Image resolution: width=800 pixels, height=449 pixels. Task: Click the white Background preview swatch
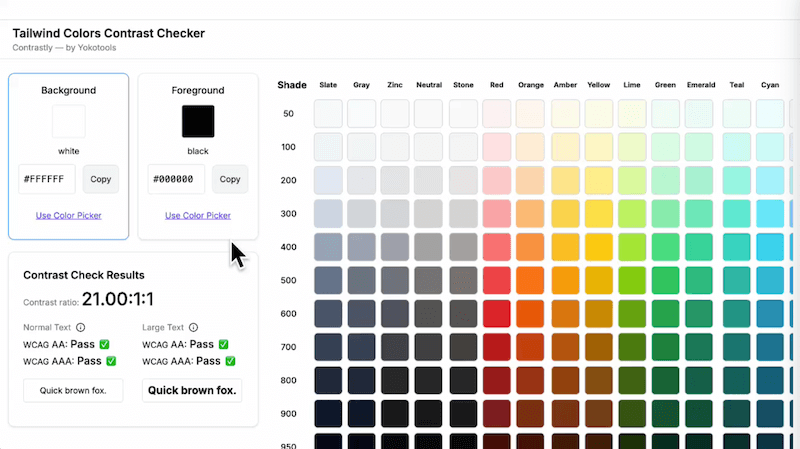(69, 122)
